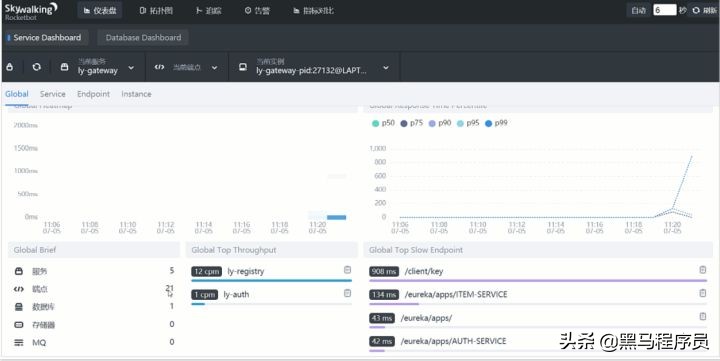Viewport: 720px width, 361px height.
Task: Click the lock edit-mode icon
Action: 10,67
